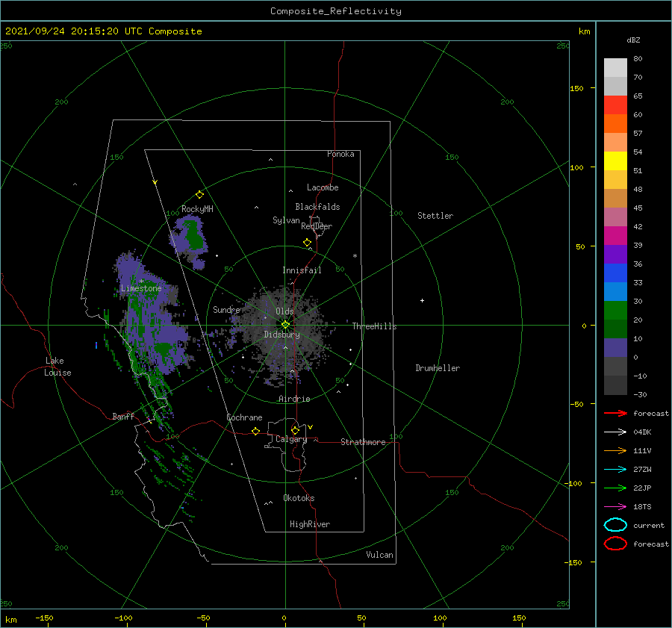Click the Ponoka label
Screen dimensions: 672x628
[x=340, y=154]
